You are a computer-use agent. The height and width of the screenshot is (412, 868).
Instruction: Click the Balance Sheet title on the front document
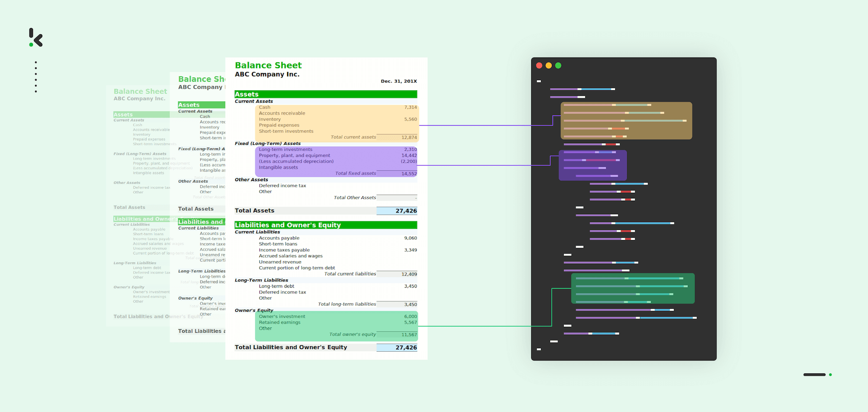click(268, 65)
